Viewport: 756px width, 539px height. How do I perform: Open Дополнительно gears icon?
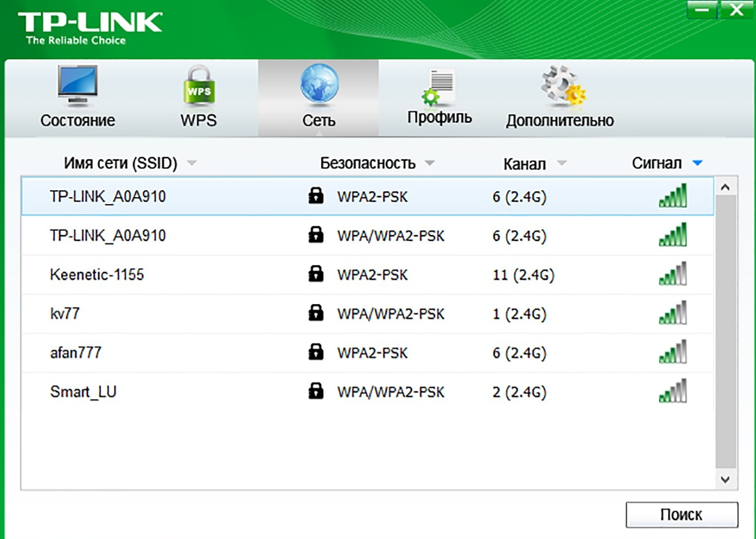click(562, 86)
